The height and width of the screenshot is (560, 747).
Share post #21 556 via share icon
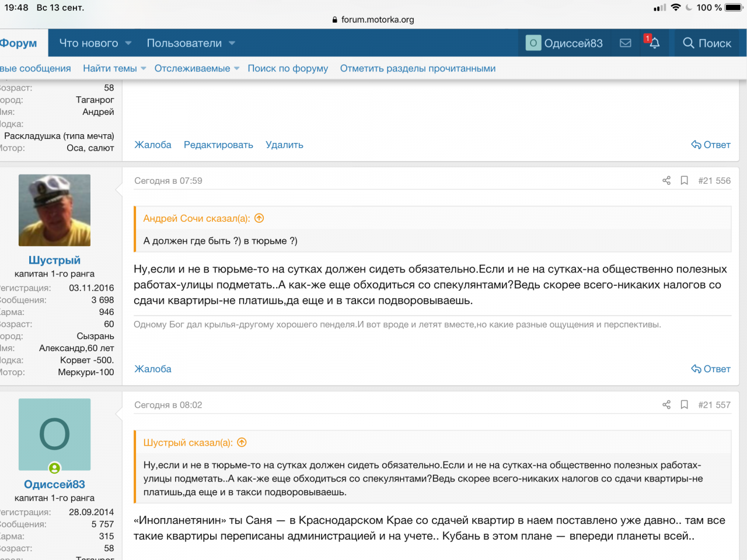coord(666,181)
